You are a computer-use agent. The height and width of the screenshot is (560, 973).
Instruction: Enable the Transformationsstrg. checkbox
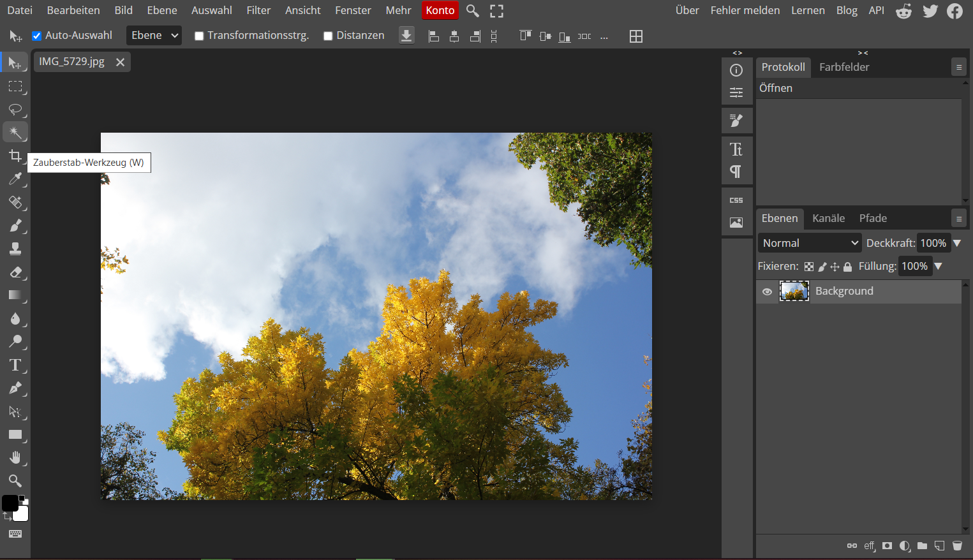pyautogui.click(x=198, y=36)
